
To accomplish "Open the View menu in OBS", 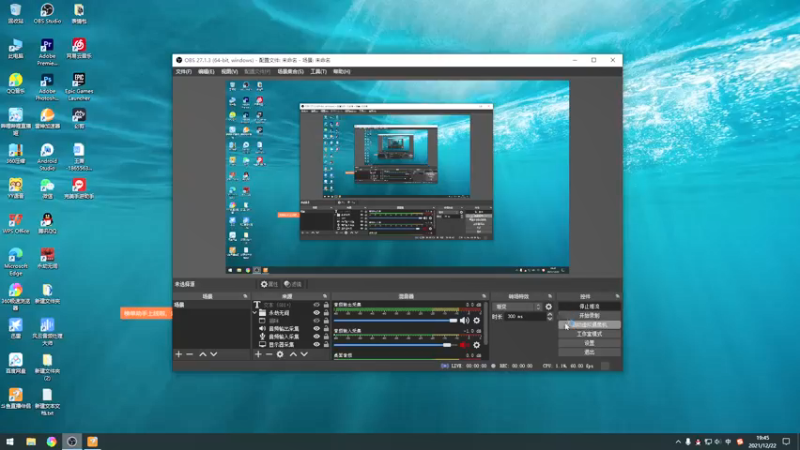I will pyautogui.click(x=230, y=72).
